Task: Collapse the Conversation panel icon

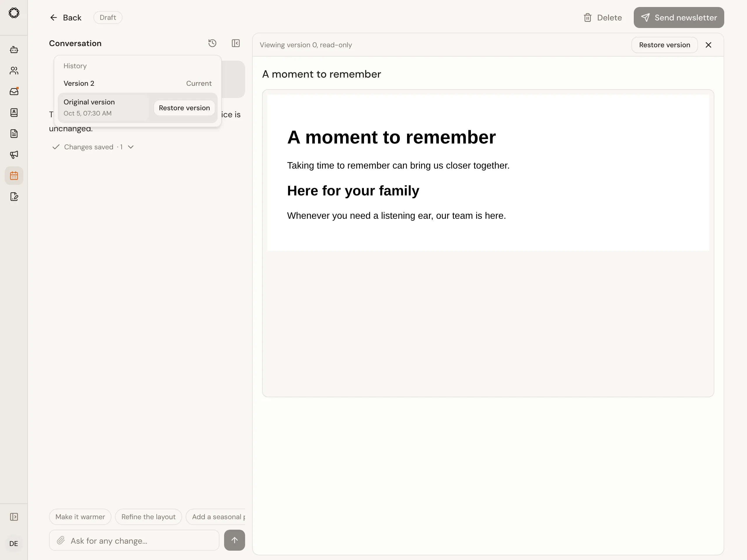Action: (236, 43)
